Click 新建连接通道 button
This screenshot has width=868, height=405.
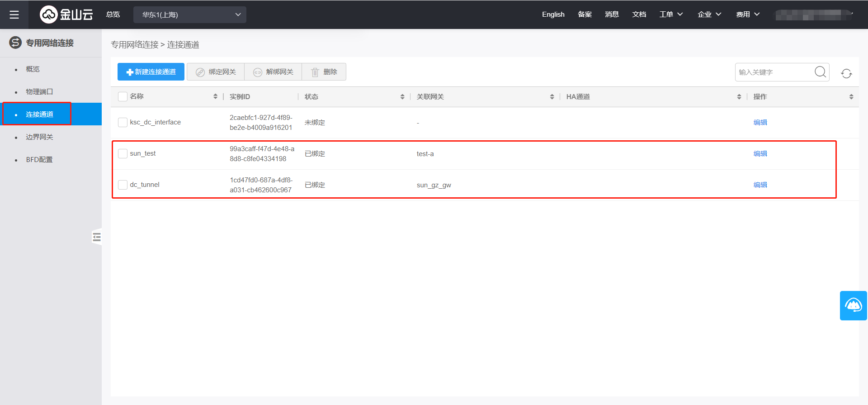coord(151,72)
